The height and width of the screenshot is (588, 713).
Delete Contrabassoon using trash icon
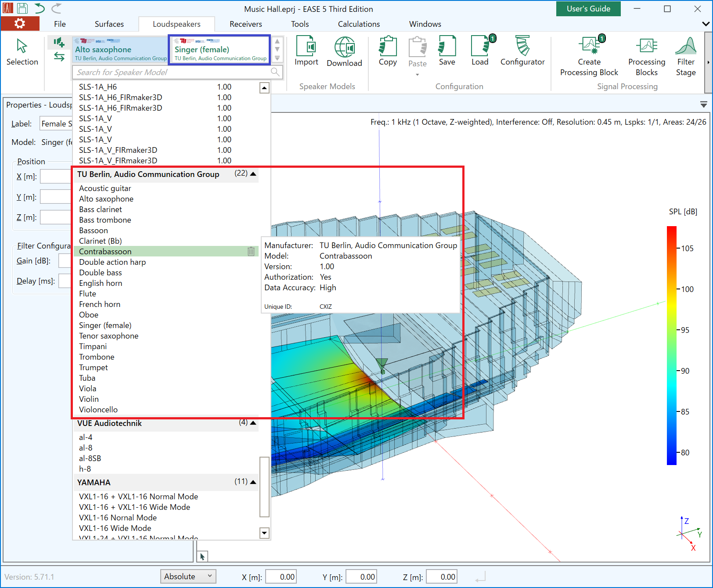coord(251,252)
